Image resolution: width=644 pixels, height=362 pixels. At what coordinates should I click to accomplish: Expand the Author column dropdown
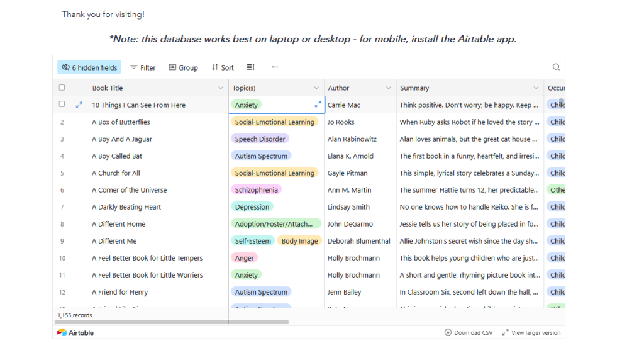[388, 88]
